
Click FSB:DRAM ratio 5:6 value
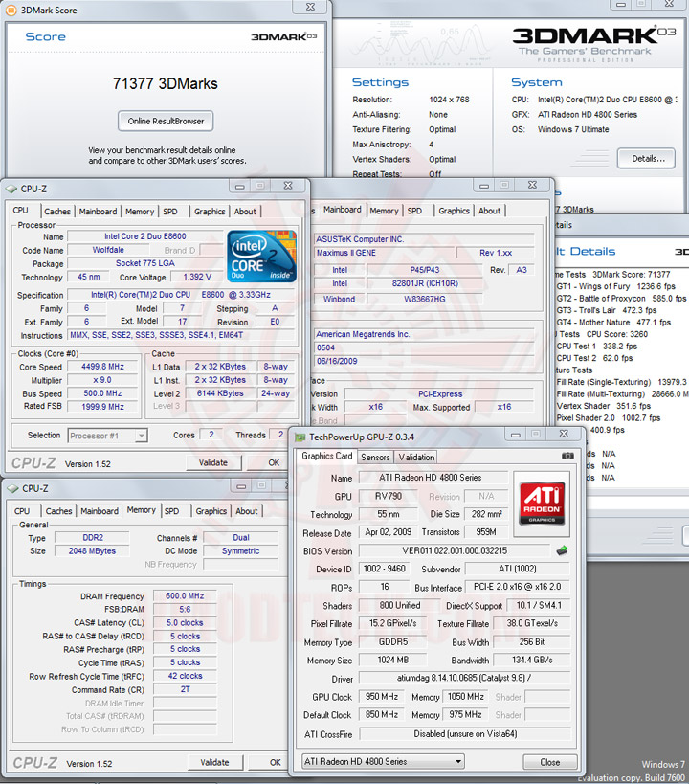coord(185,610)
